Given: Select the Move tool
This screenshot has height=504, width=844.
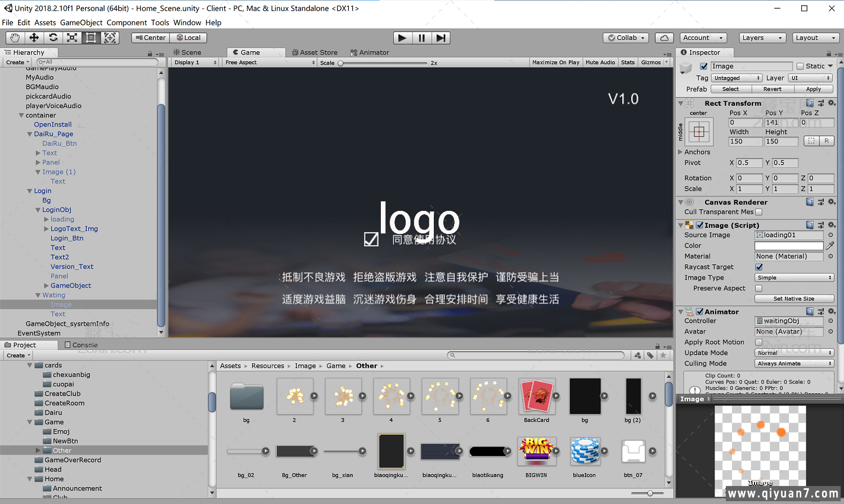Looking at the screenshot, I should (34, 38).
